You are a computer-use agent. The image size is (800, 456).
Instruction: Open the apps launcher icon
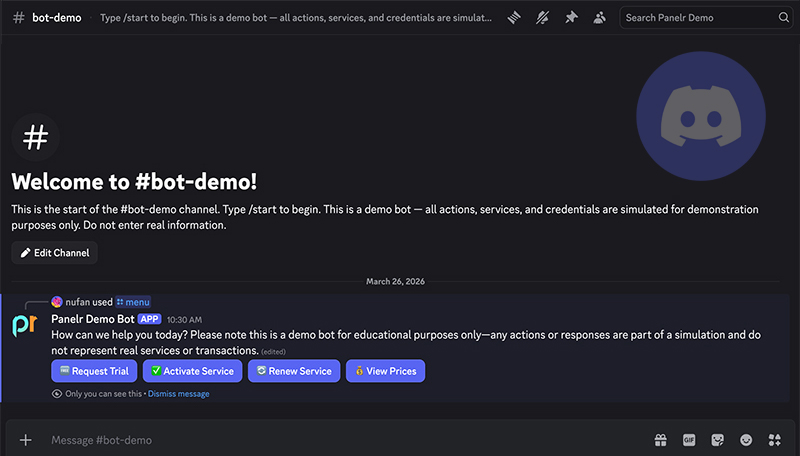coord(775,440)
